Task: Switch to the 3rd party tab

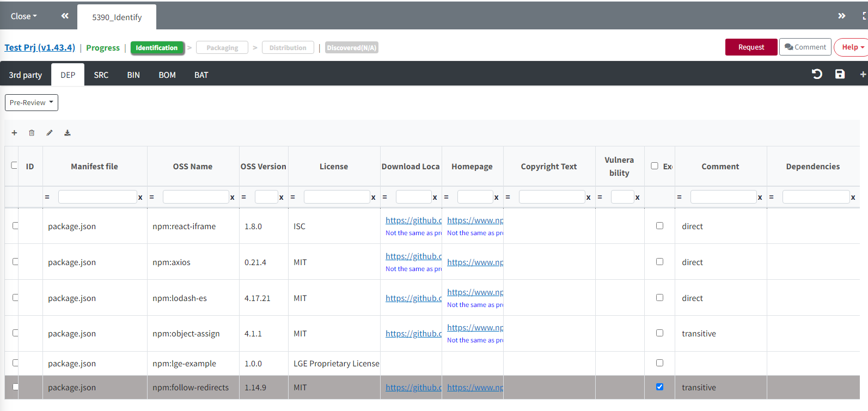Action: [x=26, y=75]
